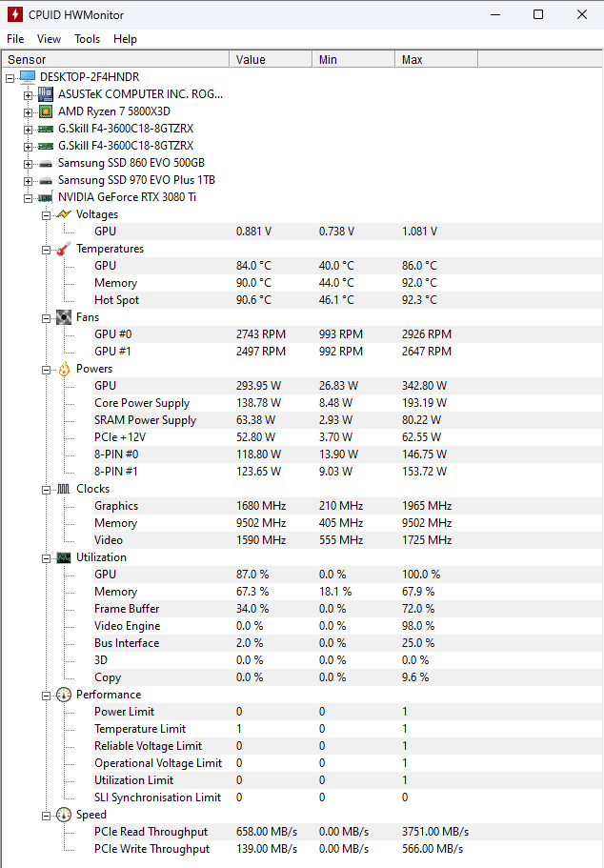Screen dimensions: 604x868
Task: Select the 8-PIN #1 power row
Action: (348, 472)
